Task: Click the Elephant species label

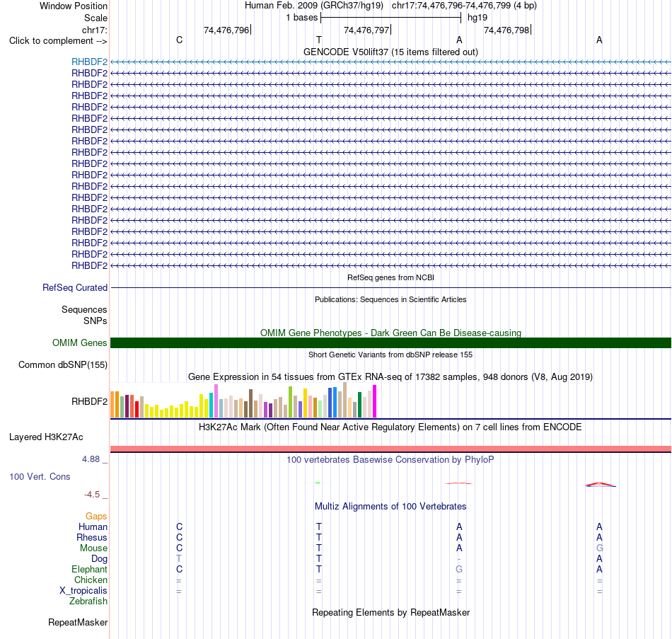Action: point(89,570)
